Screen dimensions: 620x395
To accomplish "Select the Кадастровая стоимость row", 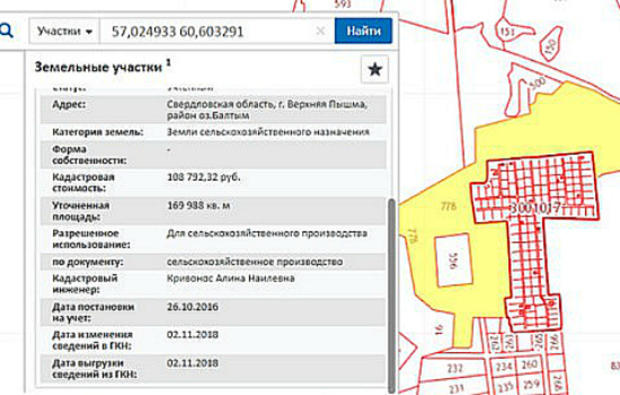I will pos(213,182).
